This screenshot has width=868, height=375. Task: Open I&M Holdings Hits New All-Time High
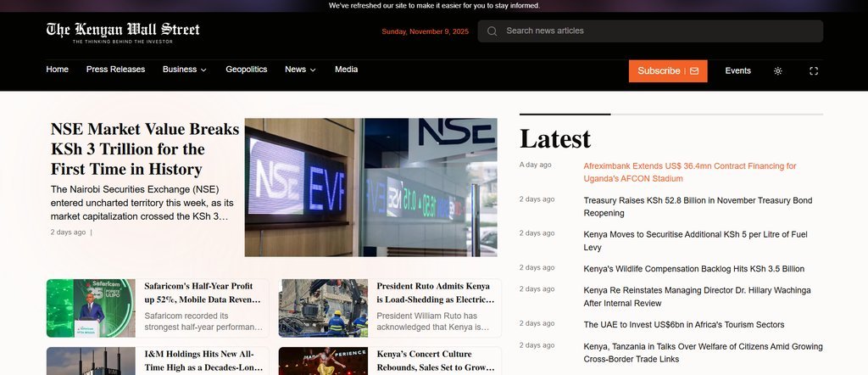click(203, 361)
